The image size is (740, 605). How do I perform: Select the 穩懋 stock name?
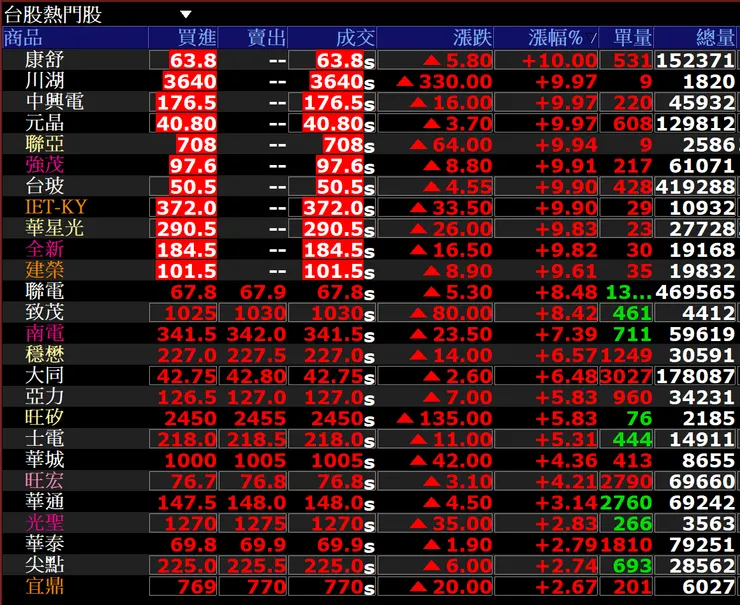pyautogui.click(x=44, y=354)
